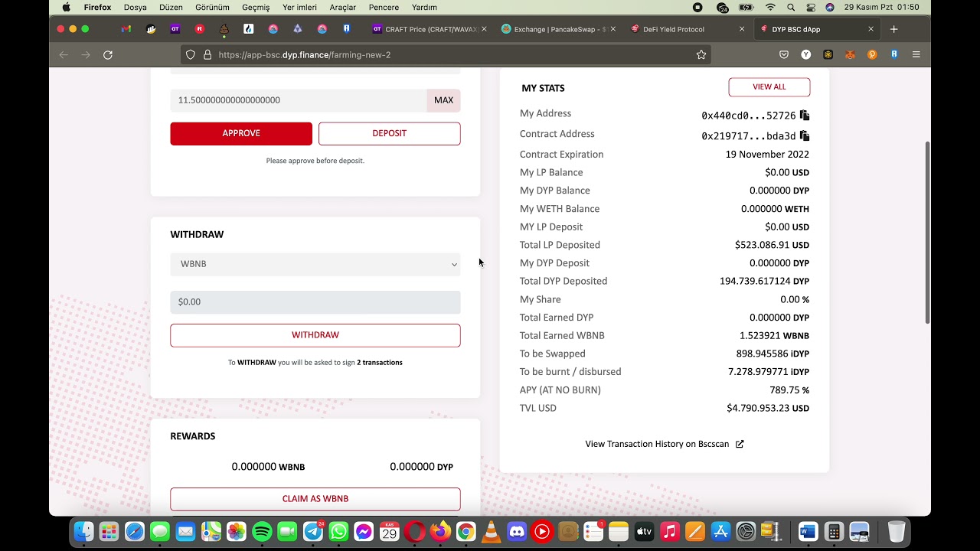Screen dimensions: 980x551
Task: Focus the withdraw amount field $0.00
Action: pos(315,302)
